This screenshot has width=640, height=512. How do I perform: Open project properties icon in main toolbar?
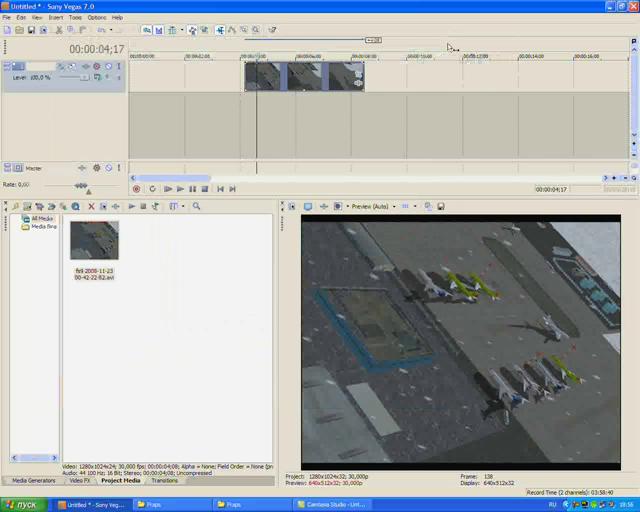[43, 30]
